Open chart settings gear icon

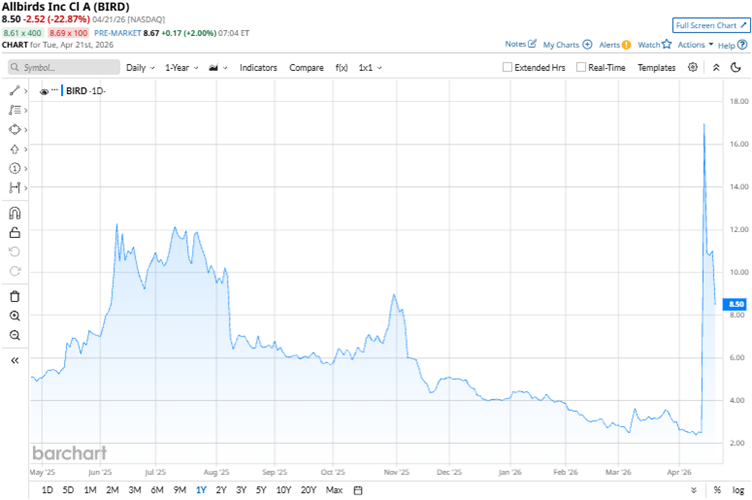click(x=694, y=67)
